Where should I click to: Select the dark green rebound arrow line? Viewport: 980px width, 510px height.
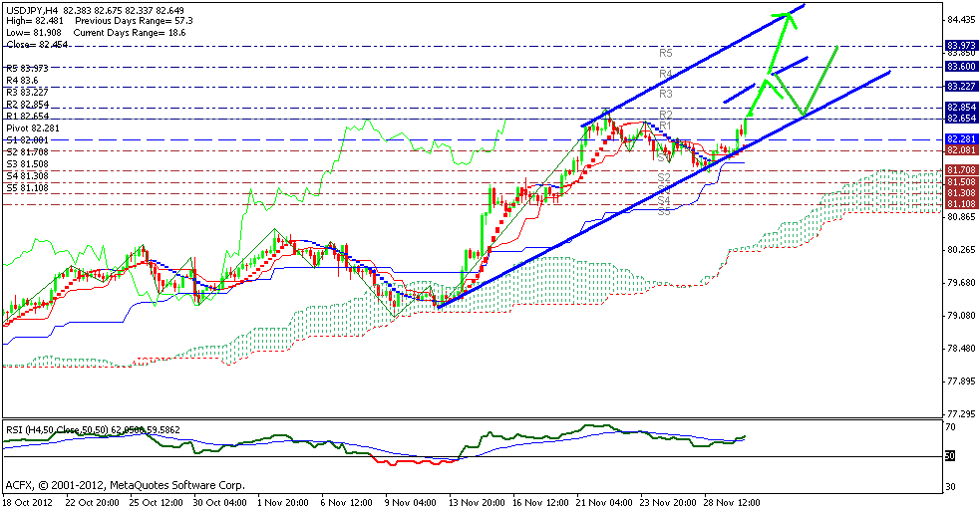819,79
